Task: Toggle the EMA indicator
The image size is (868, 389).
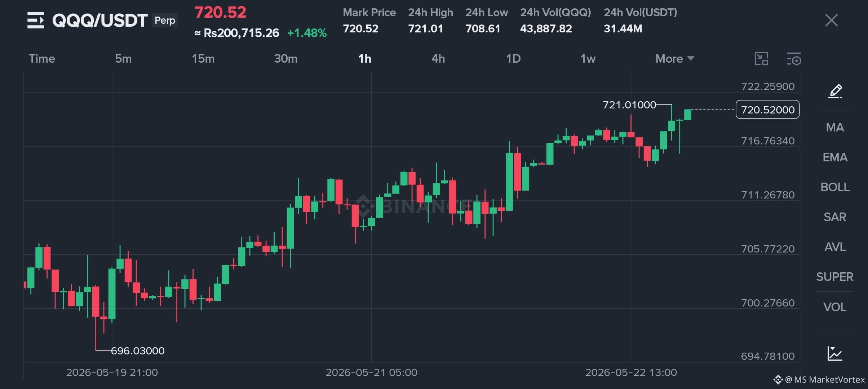Action: tap(835, 157)
